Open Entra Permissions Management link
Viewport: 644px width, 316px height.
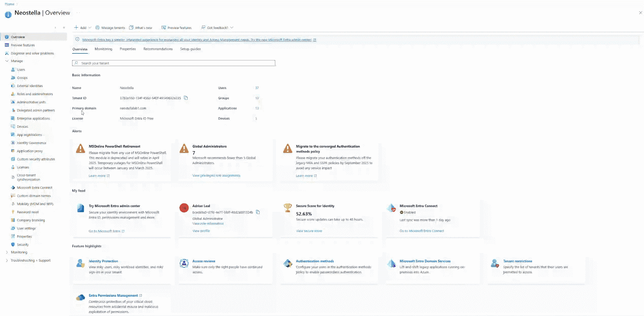[115, 295]
